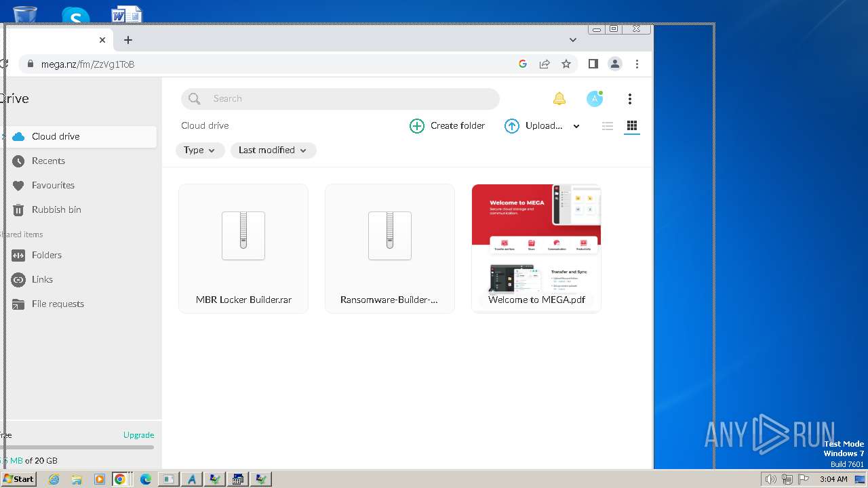Image resolution: width=868 pixels, height=488 pixels.
Task: Click the address bar URL
Action: [x=88, y=64]
